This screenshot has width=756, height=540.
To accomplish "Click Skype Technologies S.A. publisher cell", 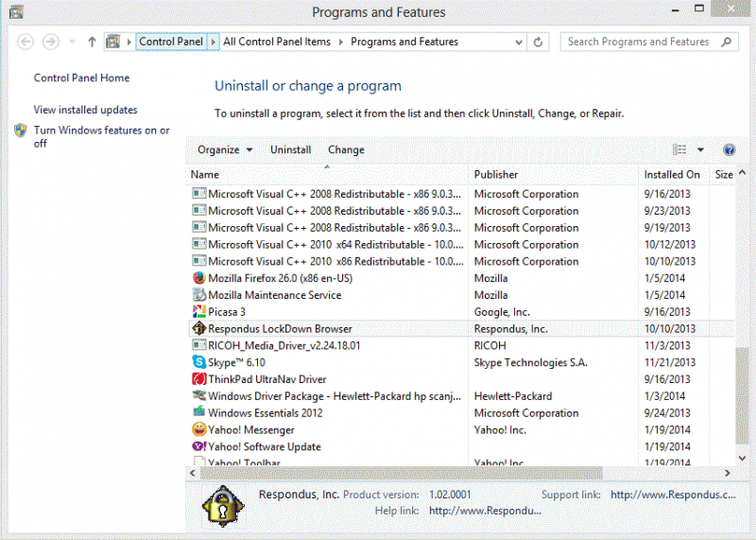I will [x=530, y=362].
